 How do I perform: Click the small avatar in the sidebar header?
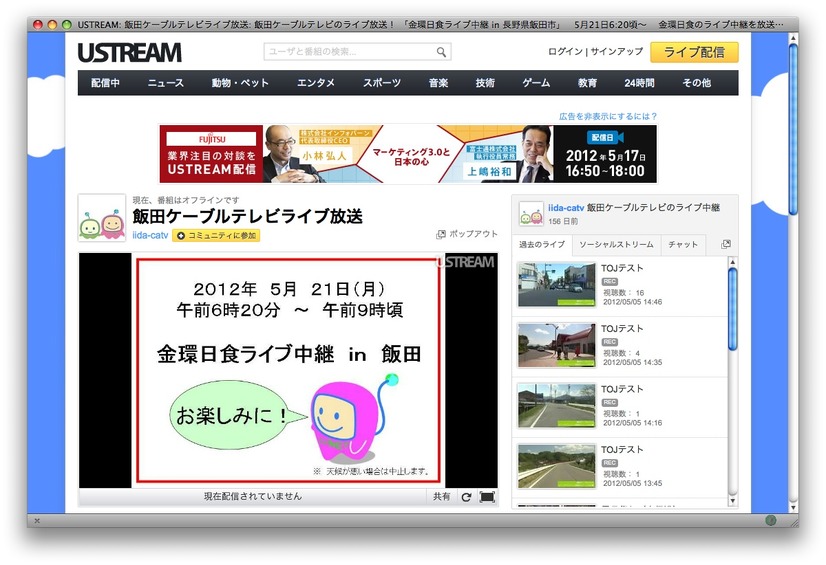tap(531, 214)
